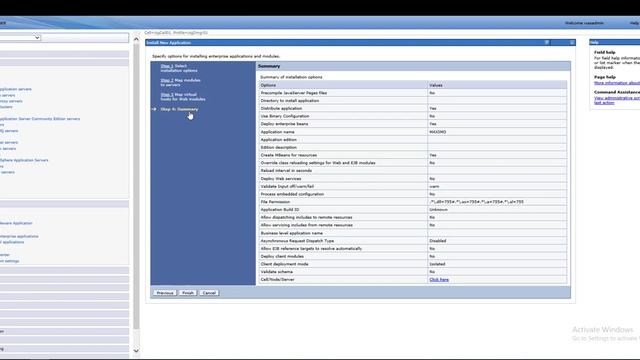Click the 'Client deployment mode' option label
This screenshot has height=360, width=640.
tap(284, 264)
